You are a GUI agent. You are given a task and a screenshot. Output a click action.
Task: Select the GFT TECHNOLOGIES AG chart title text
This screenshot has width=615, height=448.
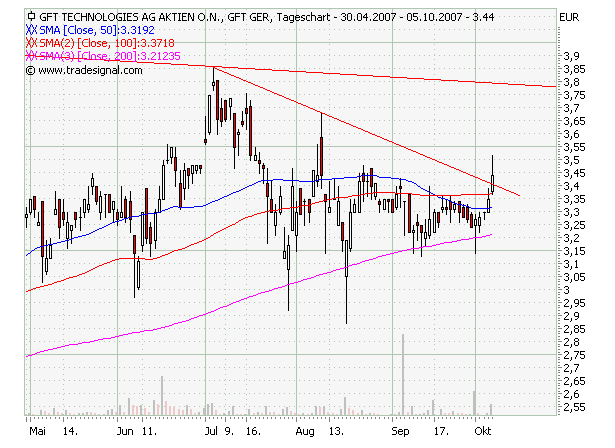pos(267,17)
